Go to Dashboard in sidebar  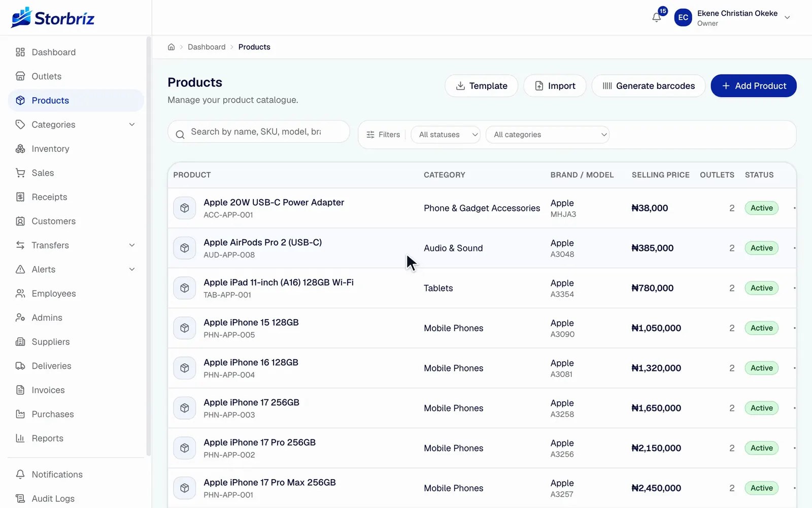point(76,52)
